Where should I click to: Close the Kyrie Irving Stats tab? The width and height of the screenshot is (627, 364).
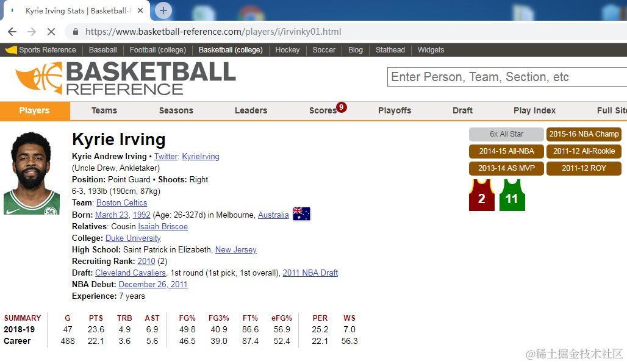pos(140,11)
